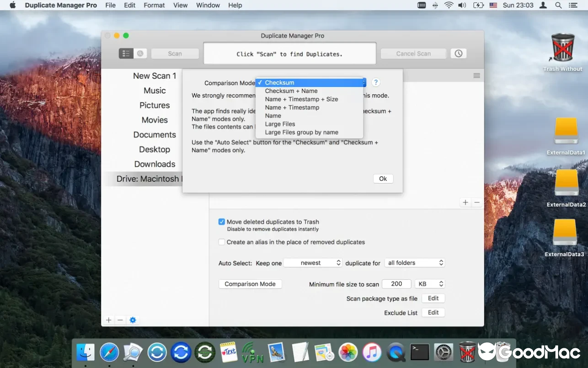The height and width of the screenshot is (368, 588).
Task: Click the Comparison Mode button
Action: [x=250, y=284]
